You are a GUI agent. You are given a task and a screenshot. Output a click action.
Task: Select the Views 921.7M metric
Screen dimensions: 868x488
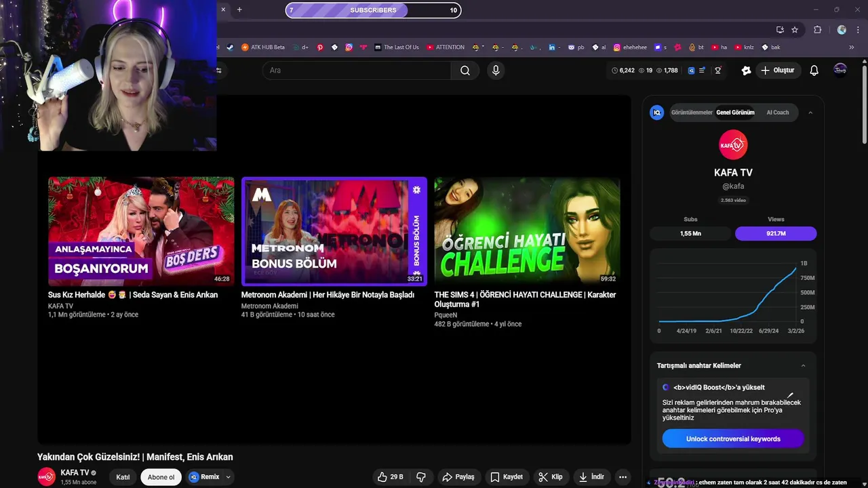tap(776, 233)
